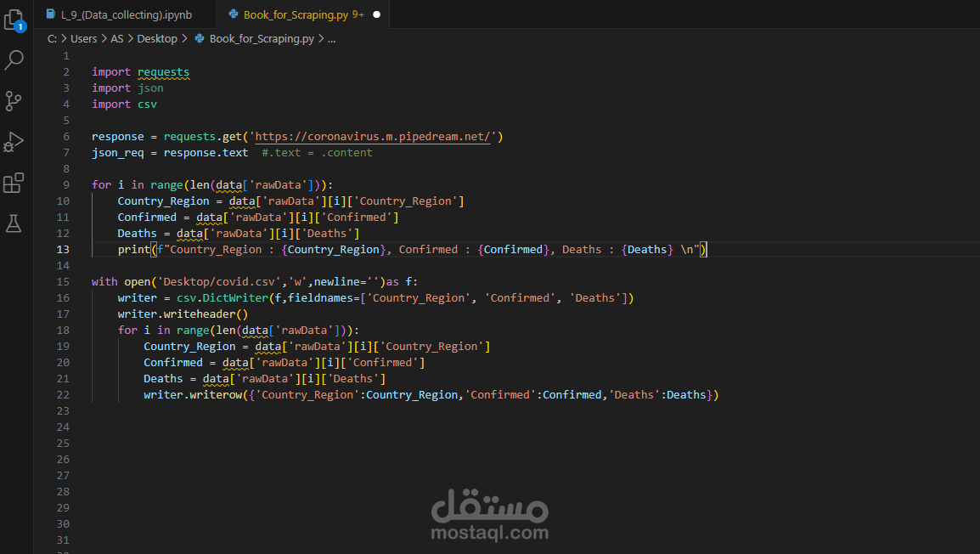Click response variable on line 6
The height and width of the screenshot is (554, 980).
117,136
